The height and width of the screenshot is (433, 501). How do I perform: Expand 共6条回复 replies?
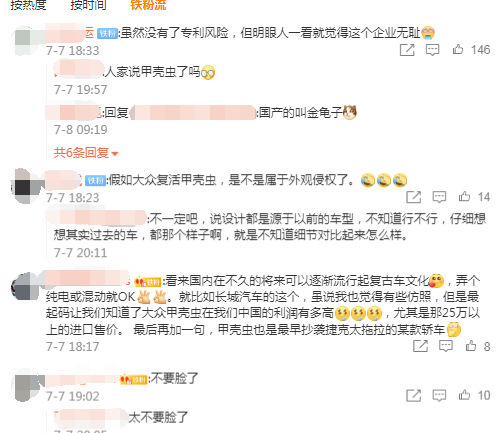click(86, 153)
